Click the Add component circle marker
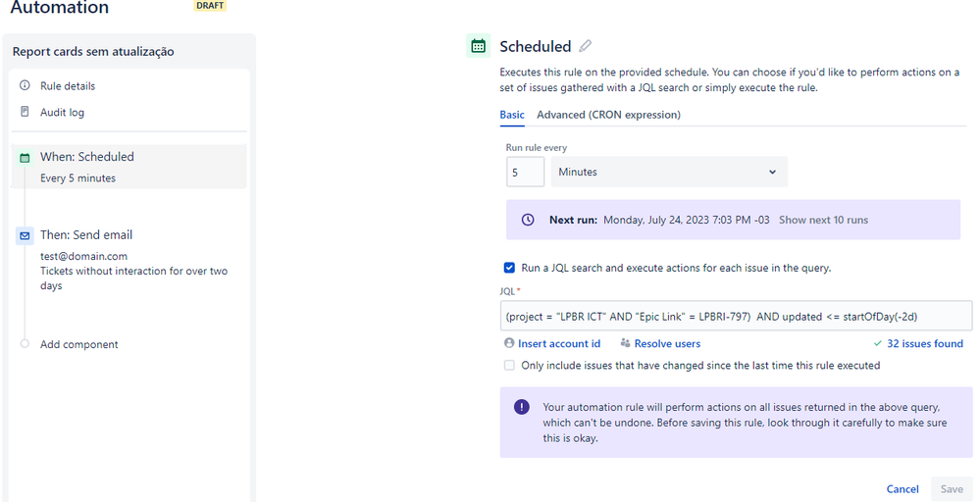This screenshot has height=502, width=980. coord(25,344)
